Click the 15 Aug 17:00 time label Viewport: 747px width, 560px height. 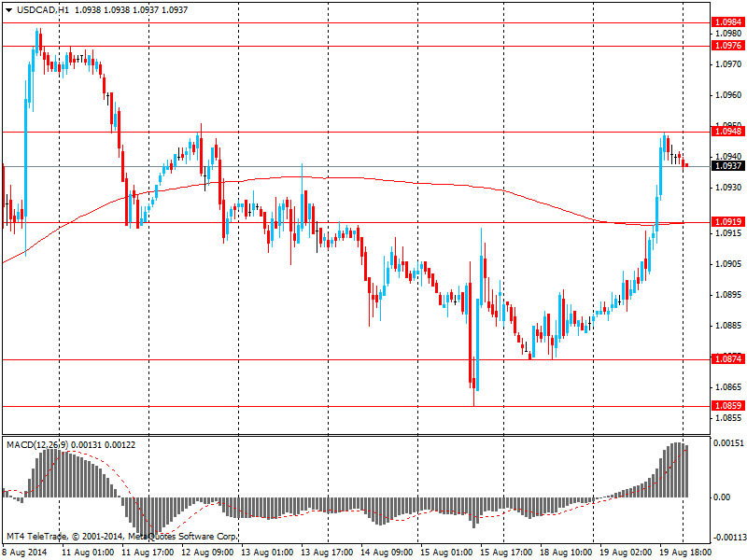pos(506,552)
